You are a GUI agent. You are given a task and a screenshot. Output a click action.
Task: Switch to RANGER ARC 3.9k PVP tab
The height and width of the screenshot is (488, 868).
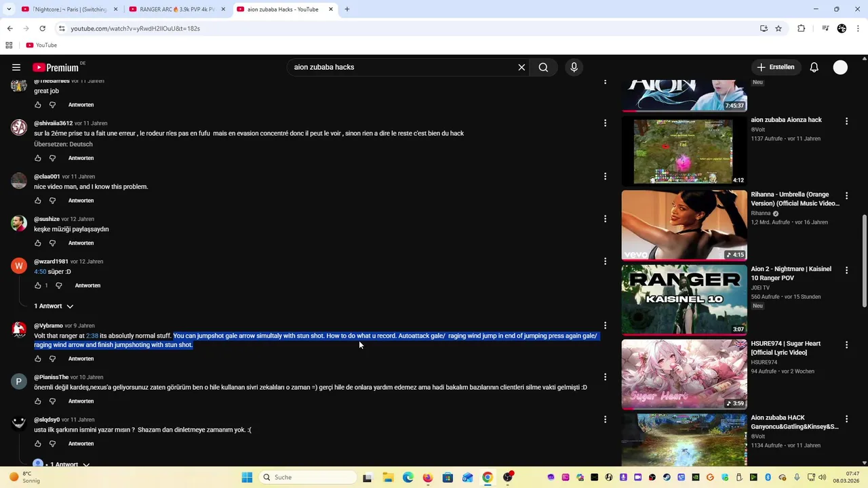177,9
